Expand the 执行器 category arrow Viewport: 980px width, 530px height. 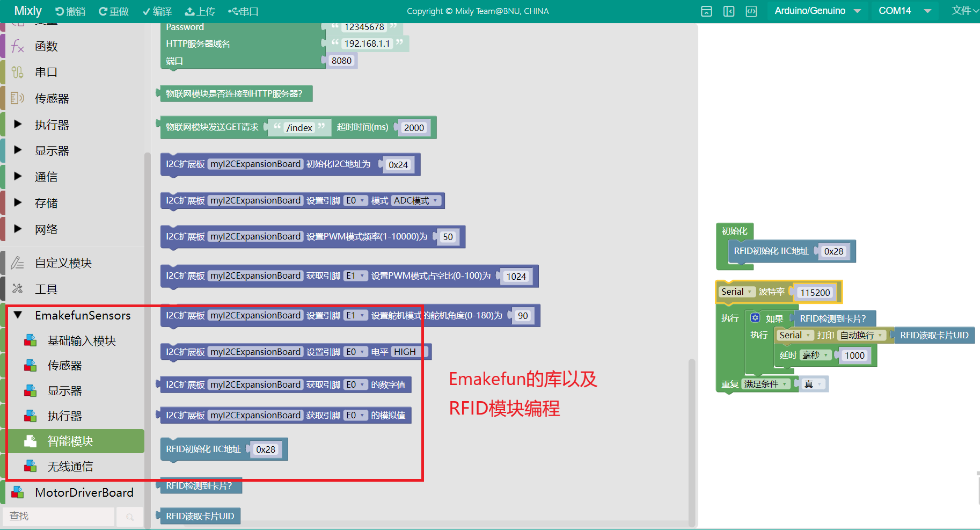click(x=18, y=125)
